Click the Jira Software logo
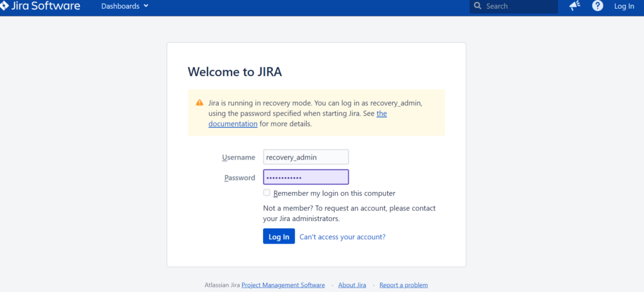The image size is (644, 292). click(x=40, y=6)
